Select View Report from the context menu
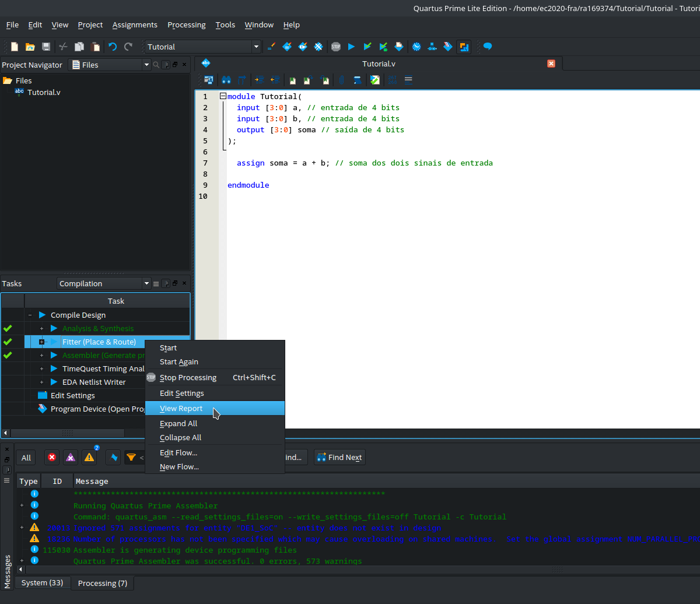This screenshot has height=604, width=700. coord(215,409)
